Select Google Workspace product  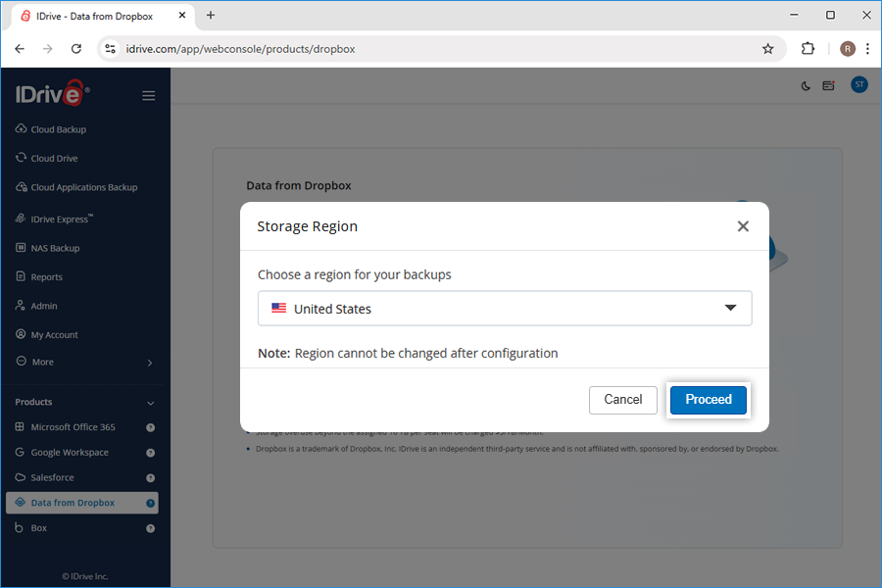coord(70,453)
